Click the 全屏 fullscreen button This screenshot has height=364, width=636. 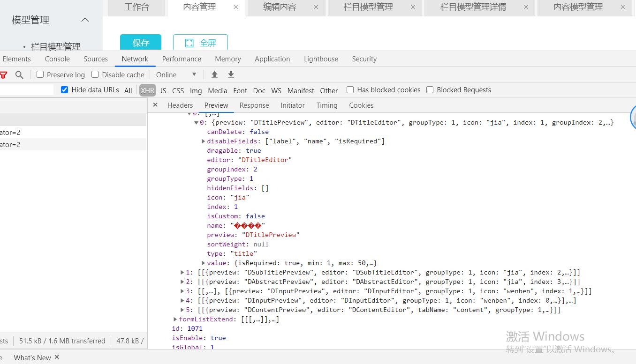(x=200, y=43)
